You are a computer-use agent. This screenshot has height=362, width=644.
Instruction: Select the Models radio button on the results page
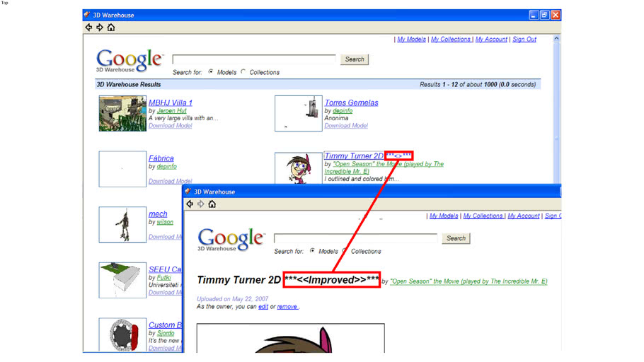pyautogui.click(x=211, y=72)
